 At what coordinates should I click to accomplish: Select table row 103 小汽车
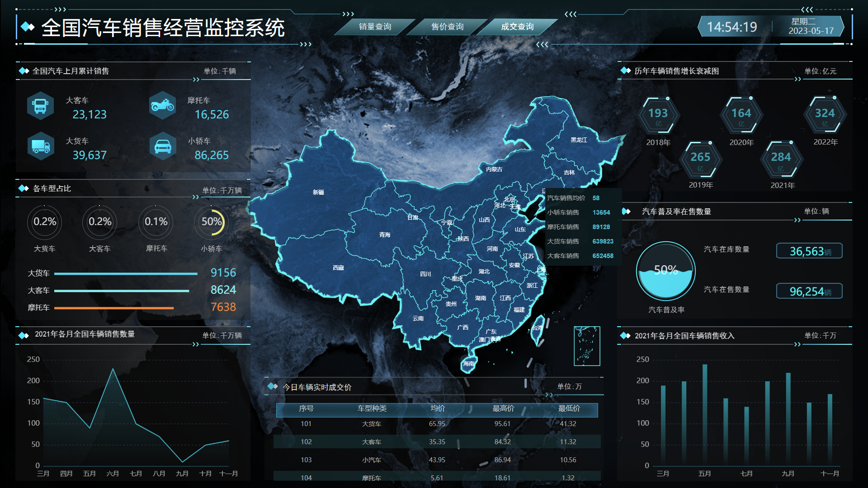[437, 460]
